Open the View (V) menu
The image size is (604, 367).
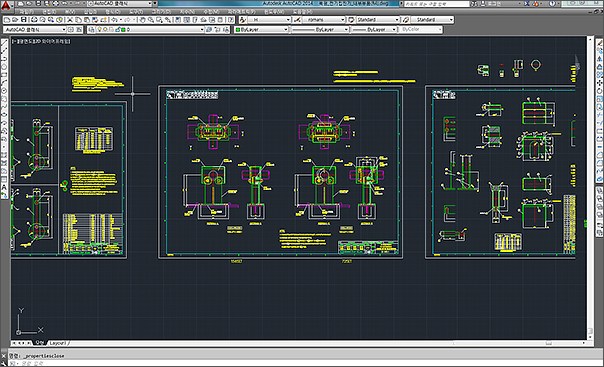point(70,12)
